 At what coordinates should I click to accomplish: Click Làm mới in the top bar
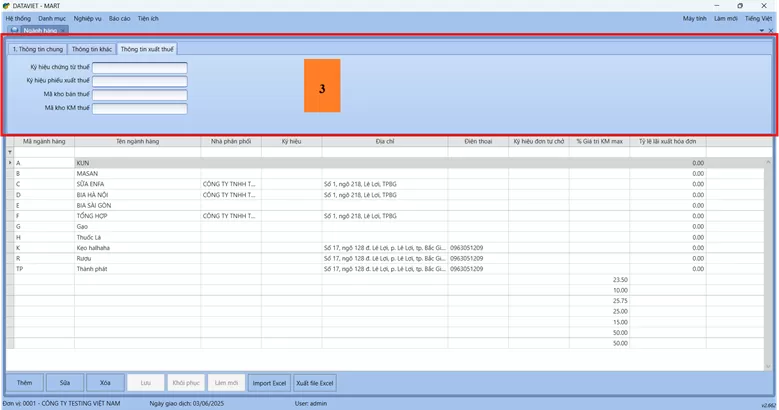[x=726, y=18]
